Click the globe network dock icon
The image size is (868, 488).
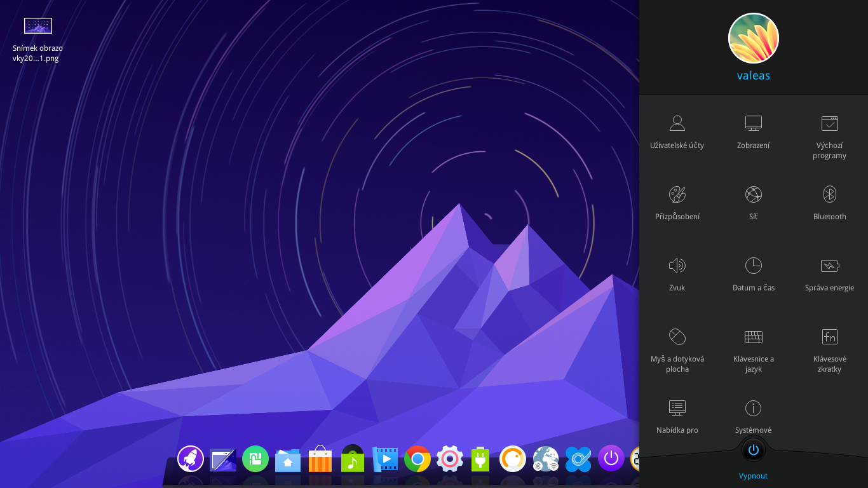coord(546,458)
